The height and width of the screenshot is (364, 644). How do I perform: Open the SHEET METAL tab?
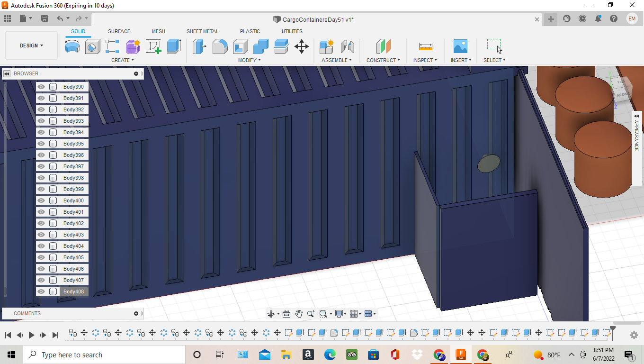coord(202,31)
